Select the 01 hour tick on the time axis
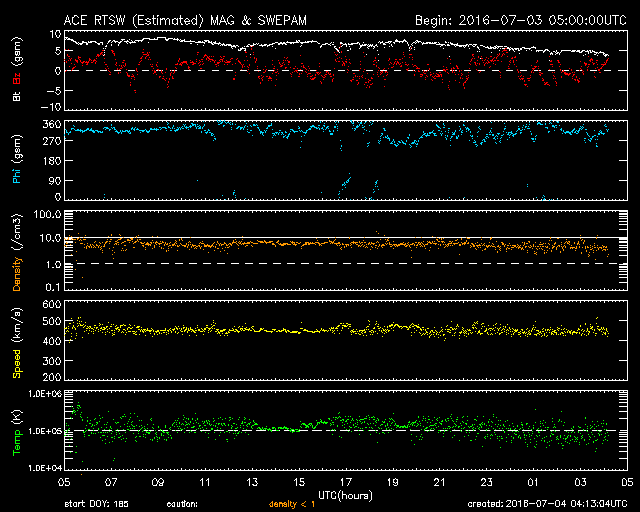640x512 pixels. point(533,482)
